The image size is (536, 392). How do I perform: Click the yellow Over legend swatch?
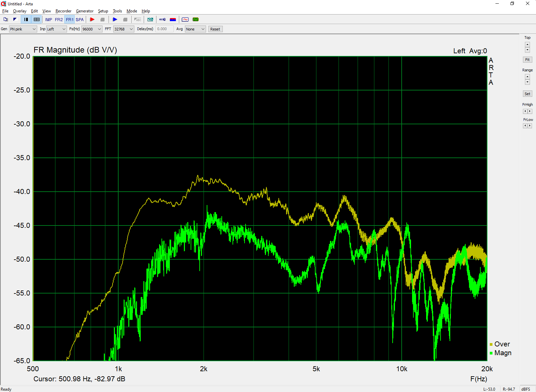[x=491, y=344]
